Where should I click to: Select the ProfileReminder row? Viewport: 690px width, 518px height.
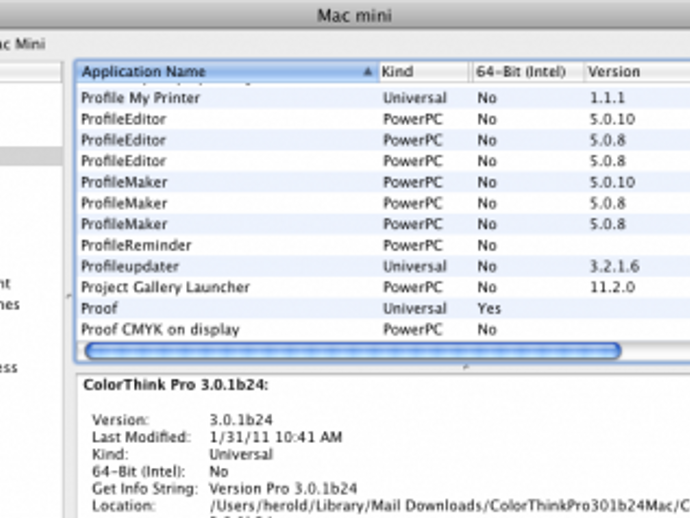coord(383,245)
